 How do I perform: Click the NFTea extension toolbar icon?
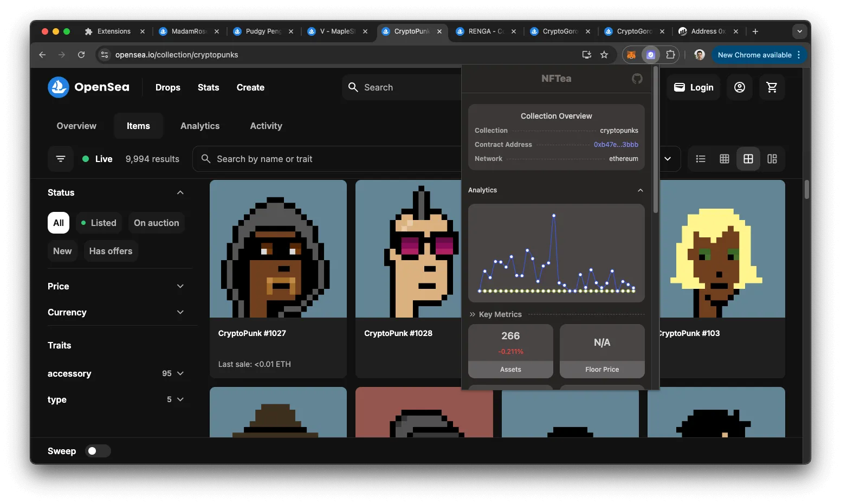point(651,55)
